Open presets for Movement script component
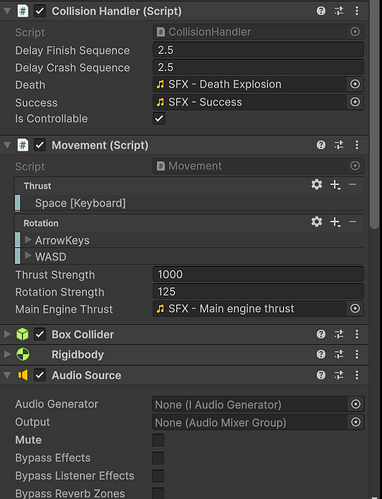Screen dimensions: 382x499 coord(339,145)
